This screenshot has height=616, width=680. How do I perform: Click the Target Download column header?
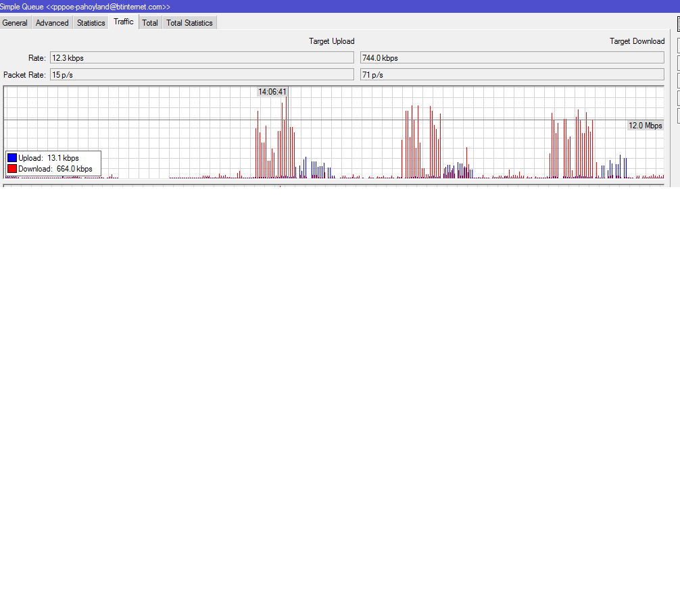637,41
